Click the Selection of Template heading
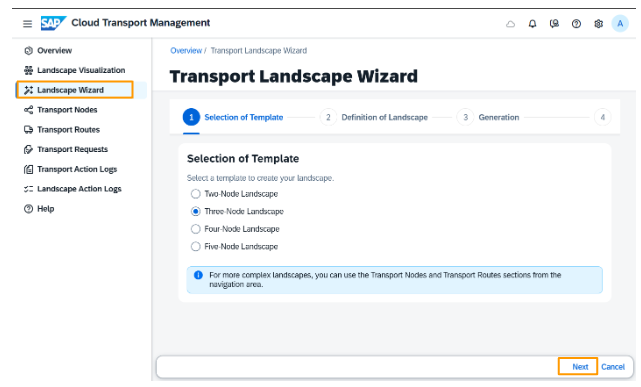 click(x=243, y=159)
